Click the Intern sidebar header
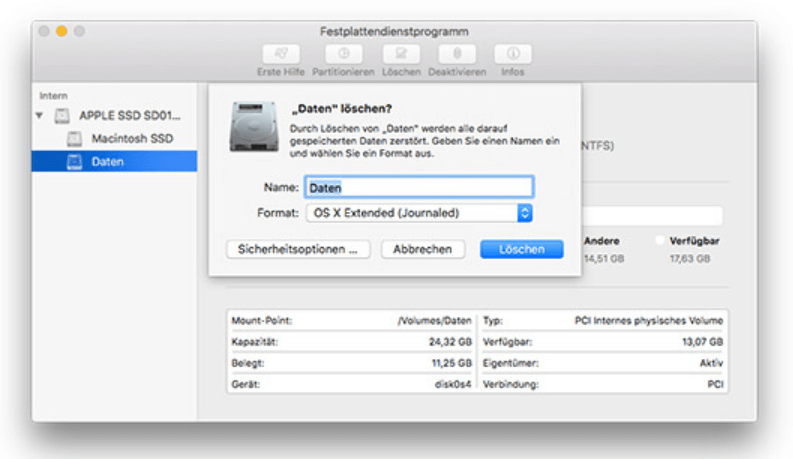793x459 pixels. click(54, 96)
